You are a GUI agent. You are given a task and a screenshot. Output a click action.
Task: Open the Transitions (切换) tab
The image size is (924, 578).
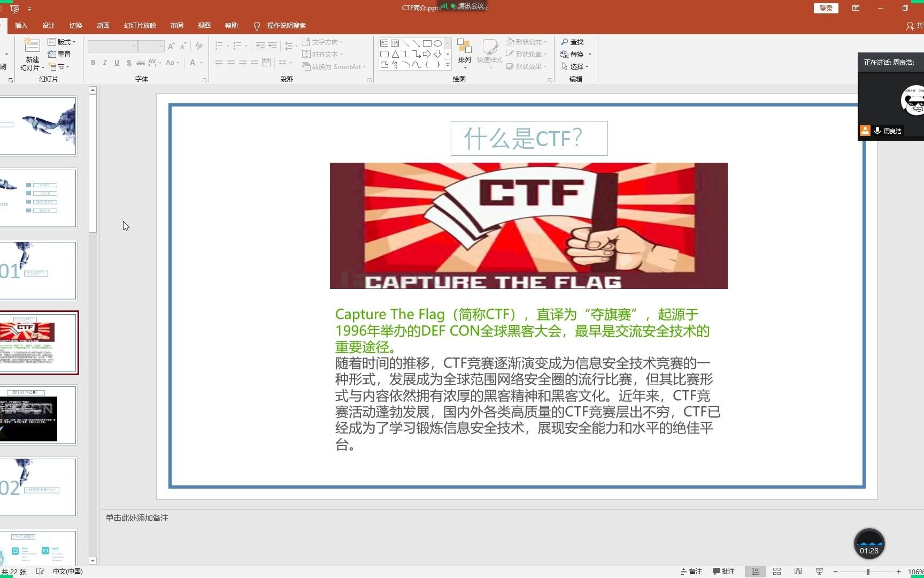pyautogui.click(x=76, y=25)
